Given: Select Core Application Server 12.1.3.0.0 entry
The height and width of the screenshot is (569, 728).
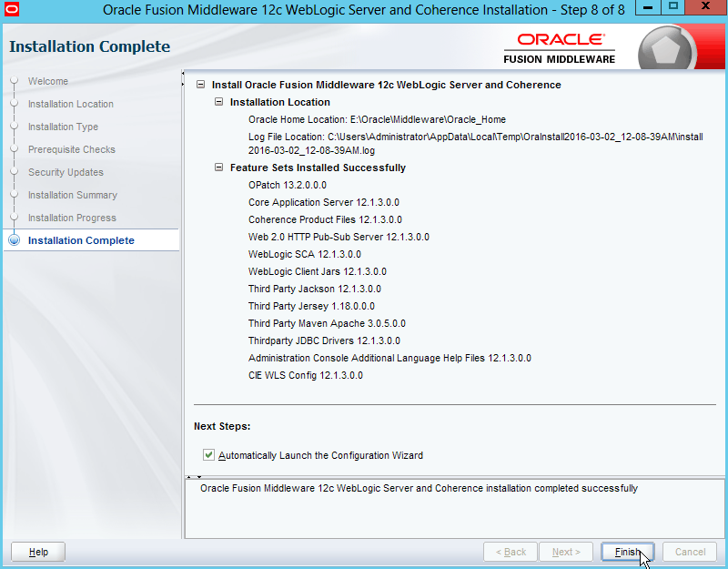Looking at the screenshot, I should (x=323, y=202).
